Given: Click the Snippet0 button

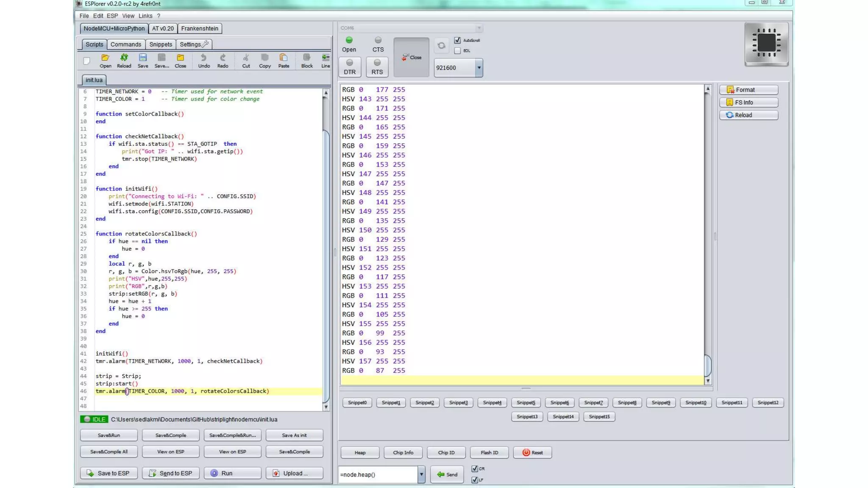Looking at the screenshot, I should pos(357,402).
